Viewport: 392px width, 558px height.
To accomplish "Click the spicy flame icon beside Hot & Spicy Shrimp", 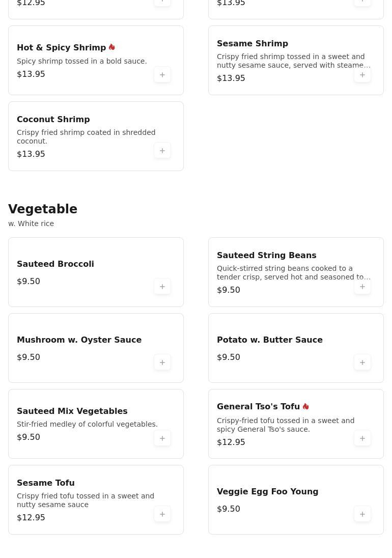I will click(x=111, y=47).
